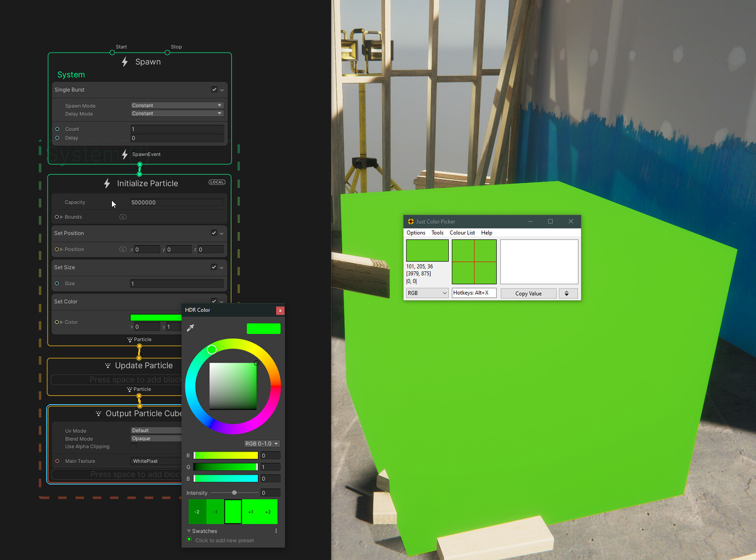Viewport: 756px width, 560px height.
Task: Click the Position local-space L icon
Action: pyautogui.click(x=123, y=249)
